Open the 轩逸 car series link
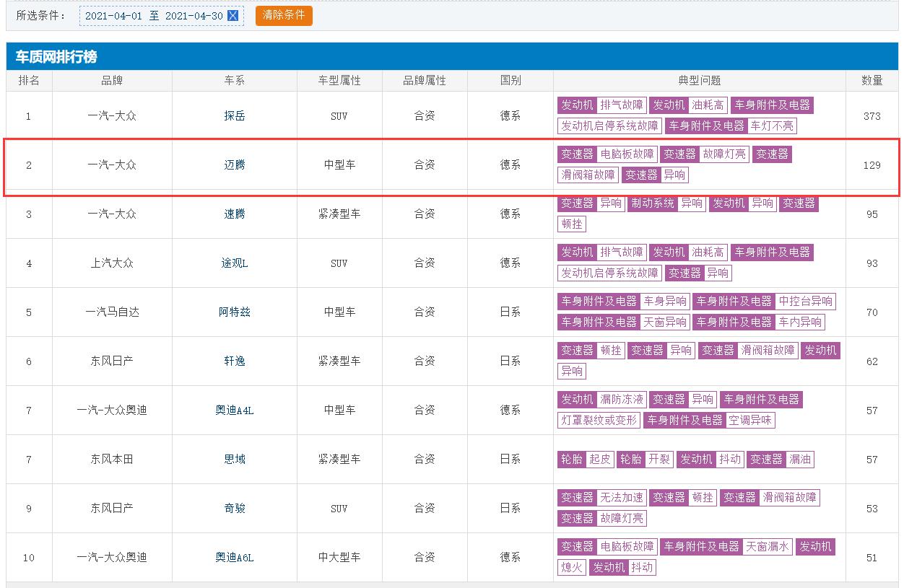 [234, 361]
